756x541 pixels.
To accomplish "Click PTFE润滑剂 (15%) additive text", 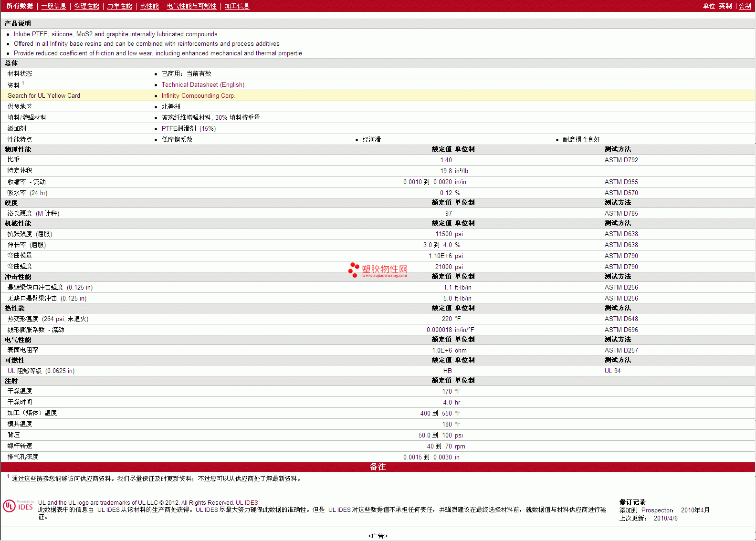I will [189, 128].
